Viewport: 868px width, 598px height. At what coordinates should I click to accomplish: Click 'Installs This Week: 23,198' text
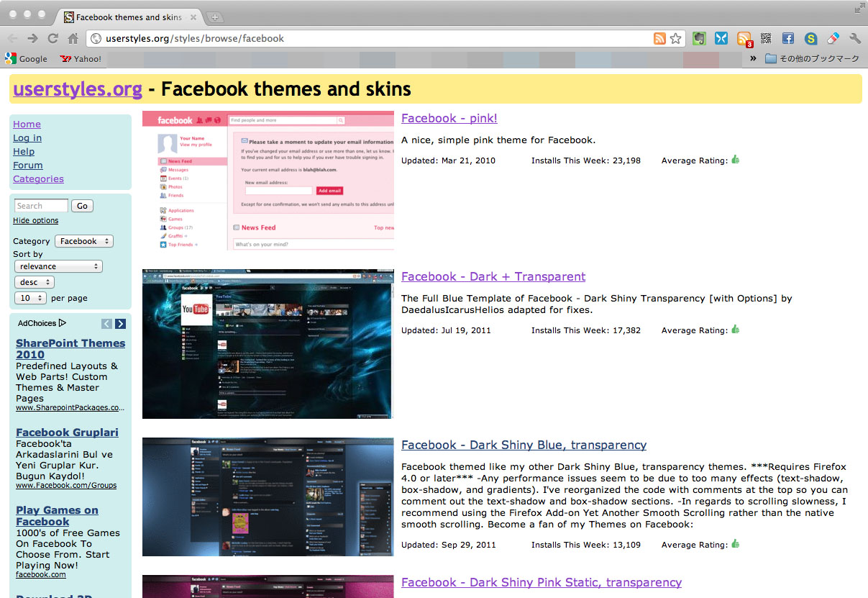click(x=586, y=160)
